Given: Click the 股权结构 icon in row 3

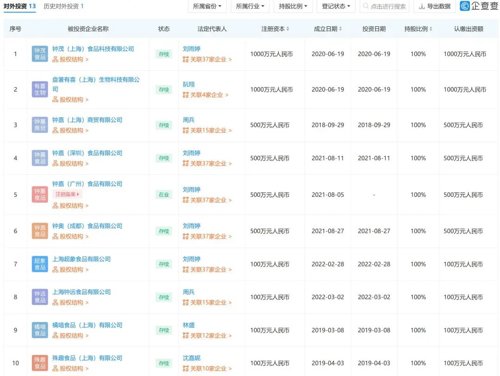Looking at the screenshot, I should click(x=55, y=130).
